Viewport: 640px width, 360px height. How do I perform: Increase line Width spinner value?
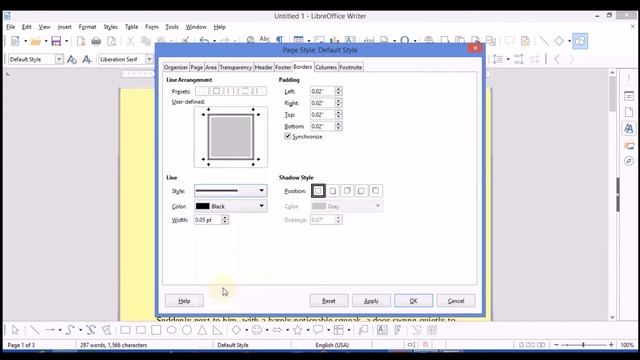click(x=225, y=217)
